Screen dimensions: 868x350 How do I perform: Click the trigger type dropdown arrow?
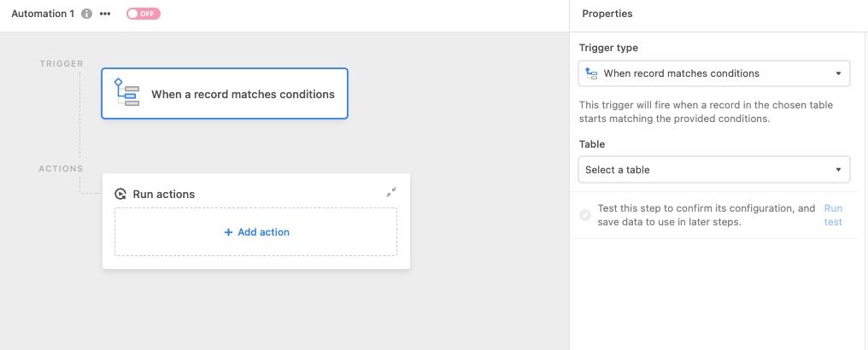pyautogui.click(x=838, y=73)
